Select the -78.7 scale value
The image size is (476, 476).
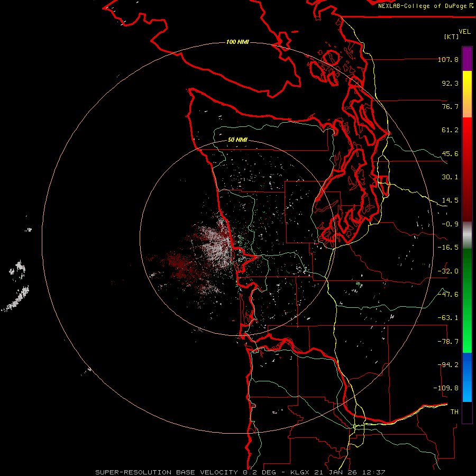pos(448,342)
